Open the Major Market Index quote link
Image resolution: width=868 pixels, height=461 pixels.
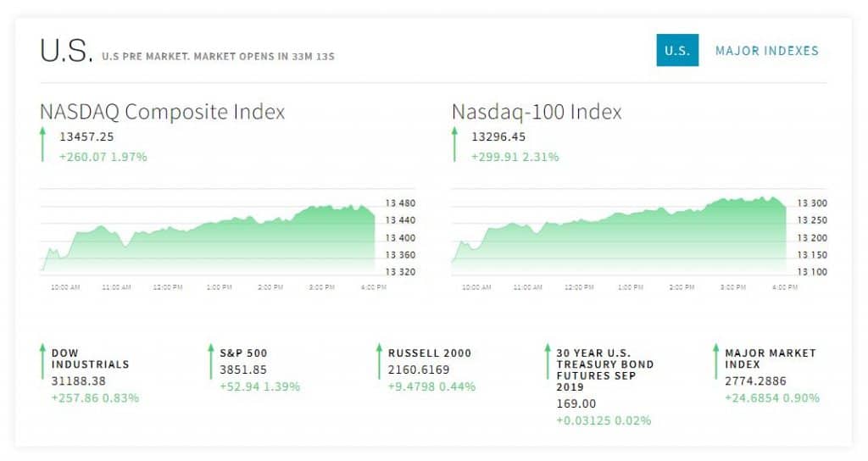point(770,358)
